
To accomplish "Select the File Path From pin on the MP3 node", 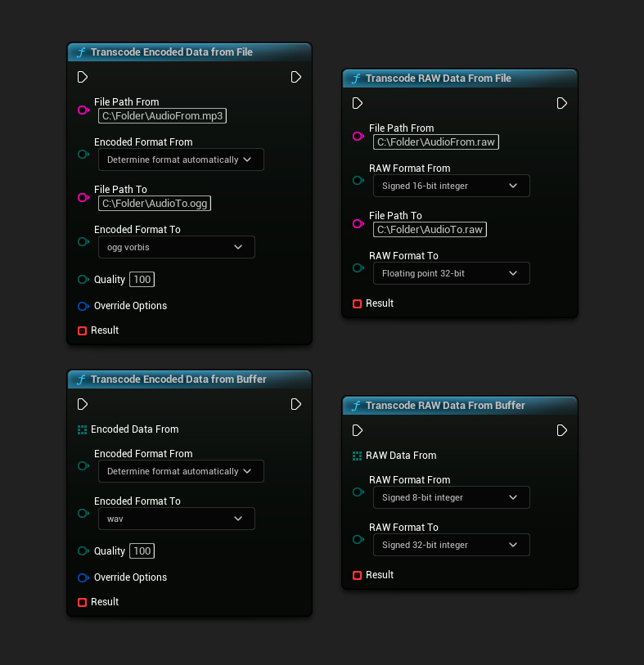I will coord(83,110).
